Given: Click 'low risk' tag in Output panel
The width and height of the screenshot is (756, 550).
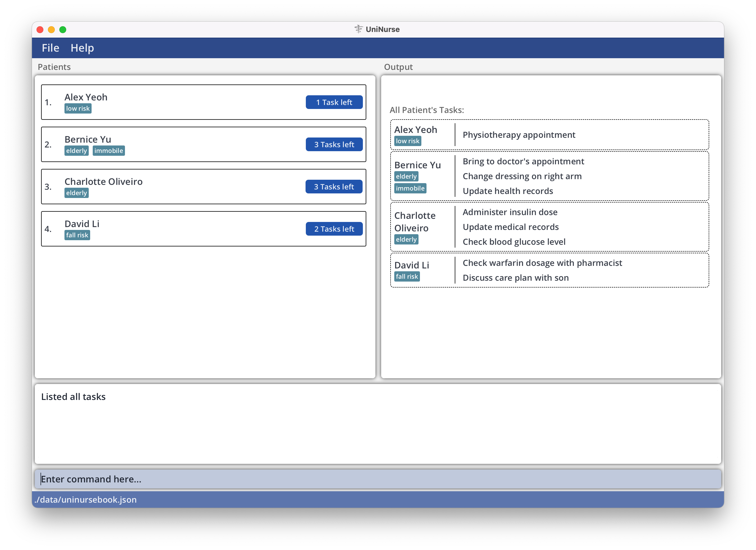Looking at the screenshot, I should pyautogui.click(x=408, y=141).
